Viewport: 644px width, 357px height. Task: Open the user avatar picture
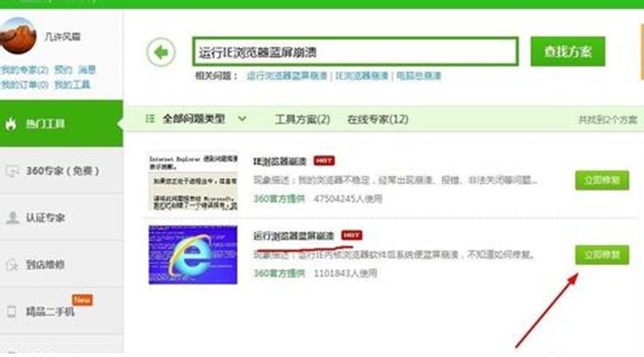18,38
